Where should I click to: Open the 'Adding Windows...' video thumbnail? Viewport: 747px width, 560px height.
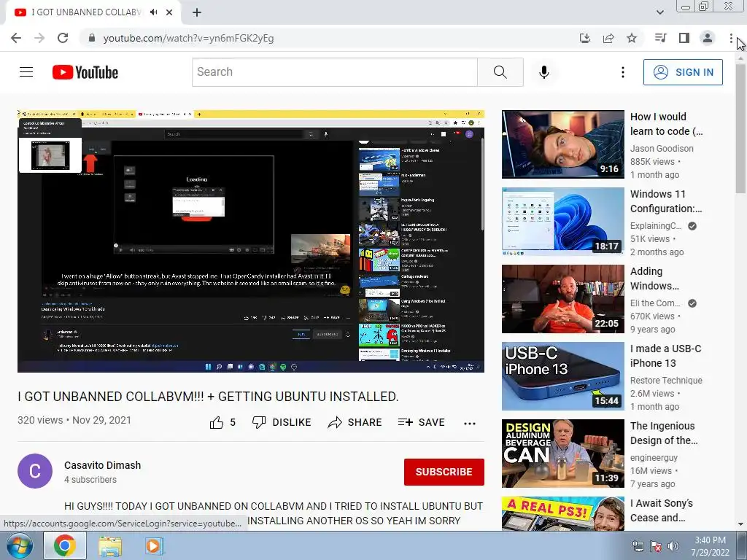[x=562, y=299]
